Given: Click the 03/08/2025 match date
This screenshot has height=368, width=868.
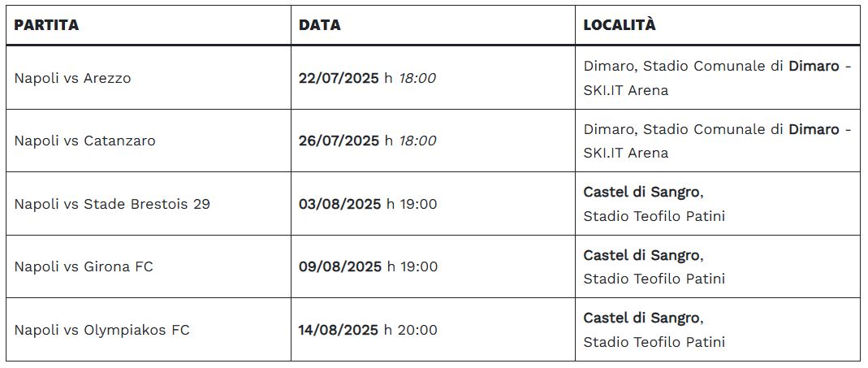Looking at the screenshot, I should (x=339, y=204).
